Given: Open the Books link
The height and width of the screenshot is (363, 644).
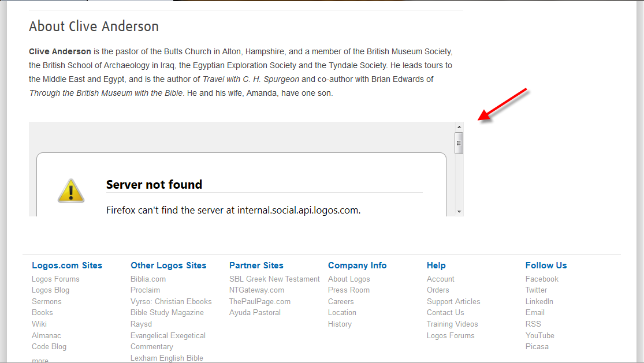Looking at the screenshot, I should tap(42, 313).
